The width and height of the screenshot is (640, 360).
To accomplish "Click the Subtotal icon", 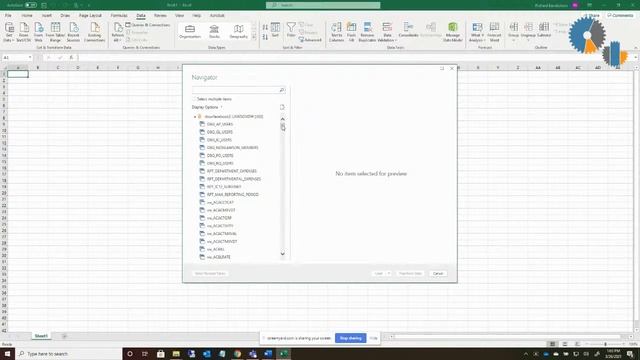I will [x=544, y=30].
